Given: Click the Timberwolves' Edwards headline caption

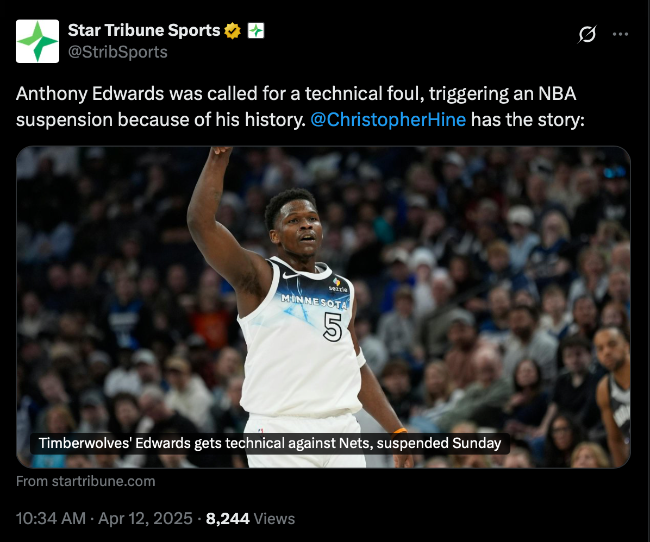Looking at the screenshot, I should [x=270, y=443].
